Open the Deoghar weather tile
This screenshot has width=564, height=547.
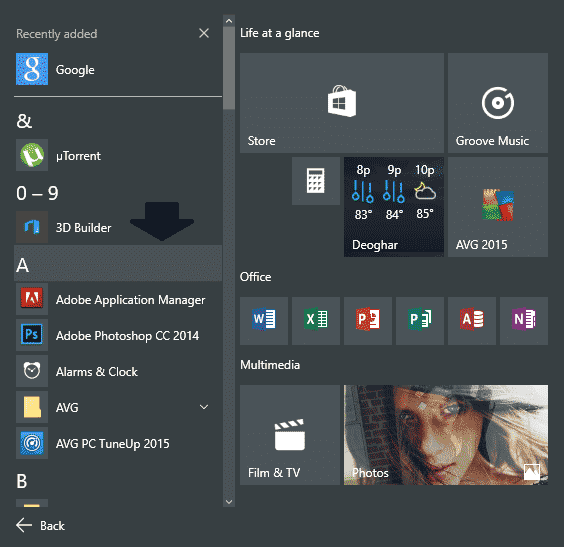point(394,207)
